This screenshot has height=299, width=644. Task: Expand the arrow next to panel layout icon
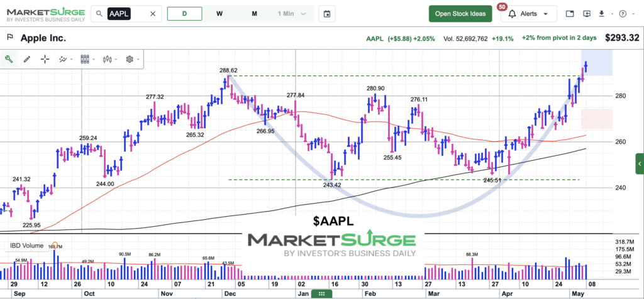point(94,60)
